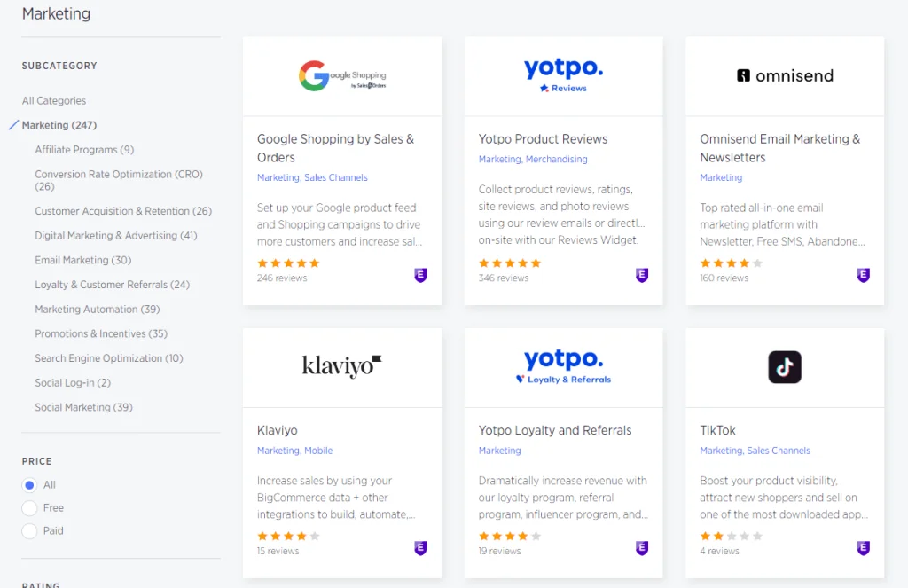Go to Social Marketing (39) subcategory
The height and width of the screenshot is (588, 908).
83,407
